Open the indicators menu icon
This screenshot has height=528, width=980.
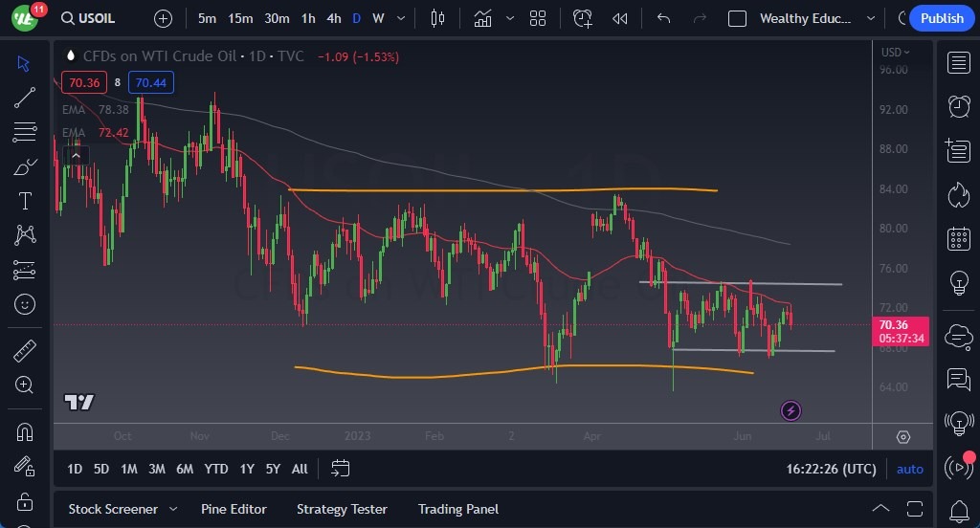pos(482,18)
